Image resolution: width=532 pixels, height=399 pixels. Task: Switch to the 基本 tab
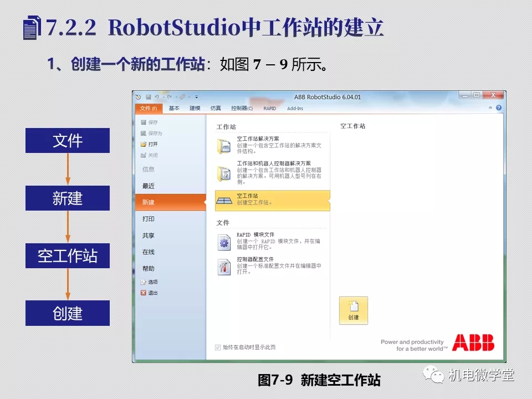pos(174,108)
